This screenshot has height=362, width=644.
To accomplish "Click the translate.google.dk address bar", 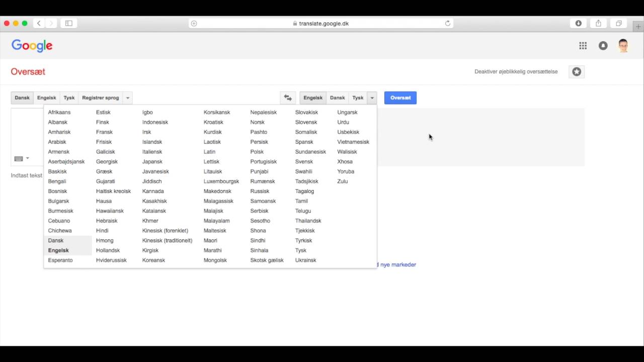I will (320, 23).
